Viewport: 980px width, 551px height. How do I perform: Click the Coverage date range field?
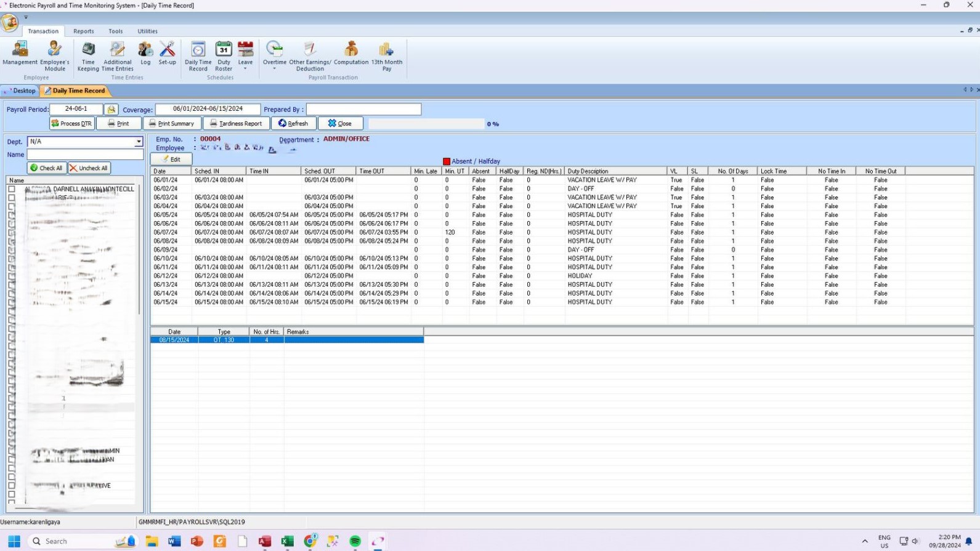[x=208, y=109]
